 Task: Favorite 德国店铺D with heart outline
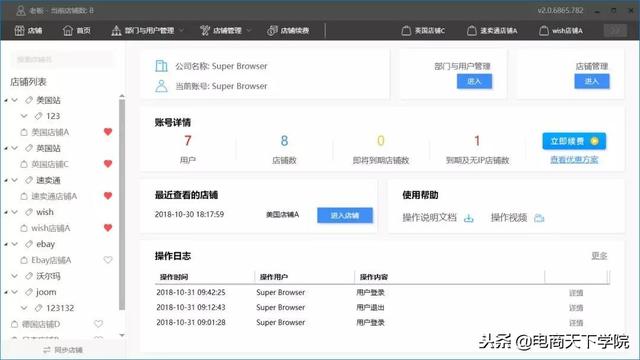(98, 324)
